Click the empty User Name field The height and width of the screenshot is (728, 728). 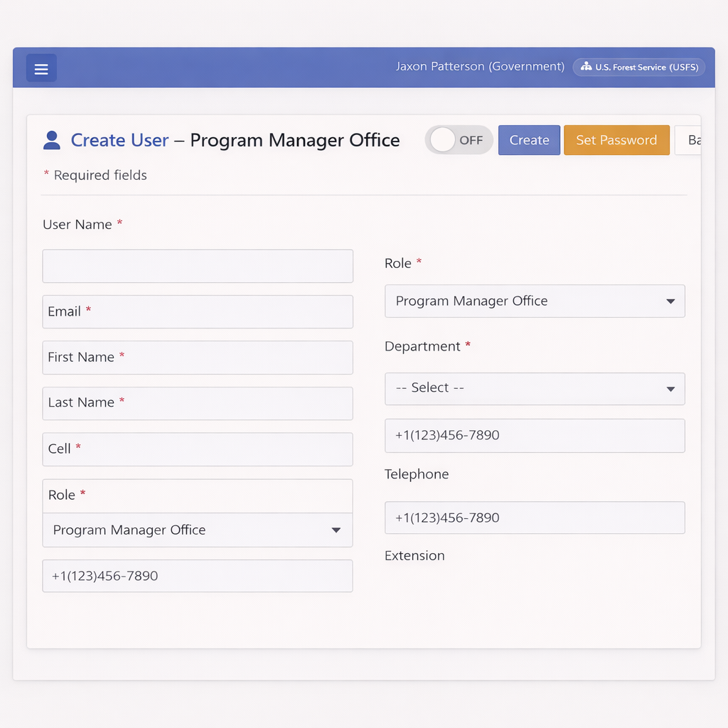[x=198, y=267]
